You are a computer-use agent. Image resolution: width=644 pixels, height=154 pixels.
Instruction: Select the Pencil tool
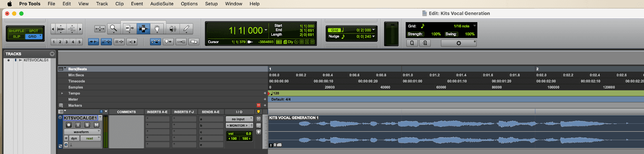coord(186,29)
